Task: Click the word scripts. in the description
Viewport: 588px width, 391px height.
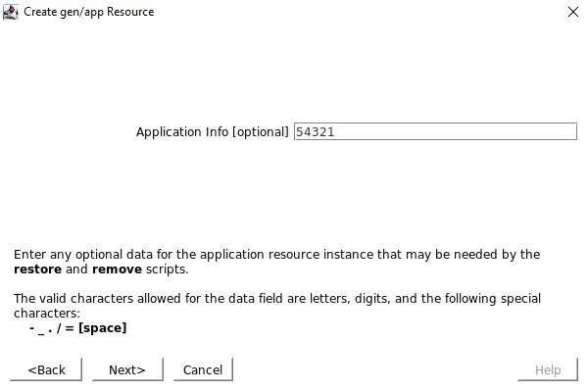Action: coord(168,269)
